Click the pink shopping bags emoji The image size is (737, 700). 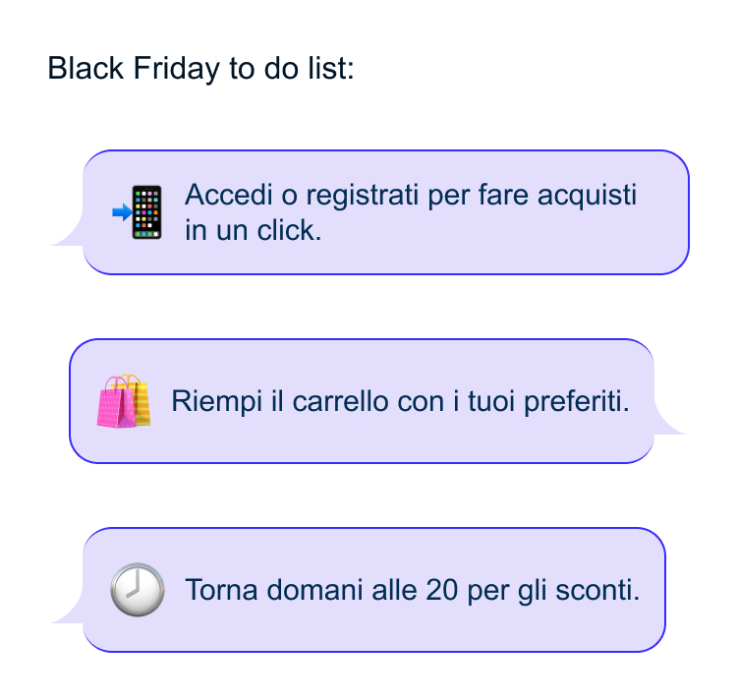tap(124, 401)
